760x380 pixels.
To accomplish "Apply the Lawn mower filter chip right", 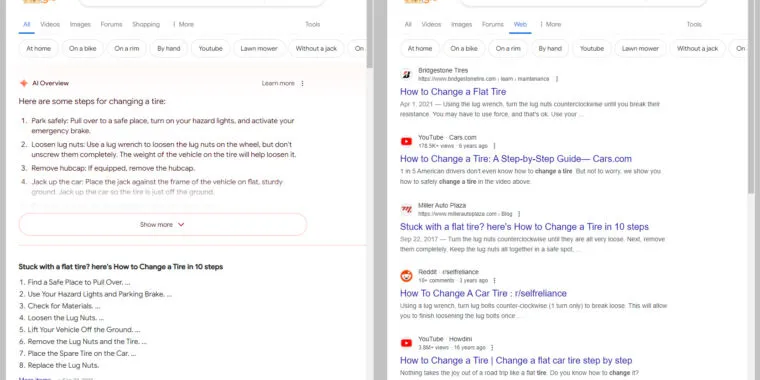I will click(640, 48).
